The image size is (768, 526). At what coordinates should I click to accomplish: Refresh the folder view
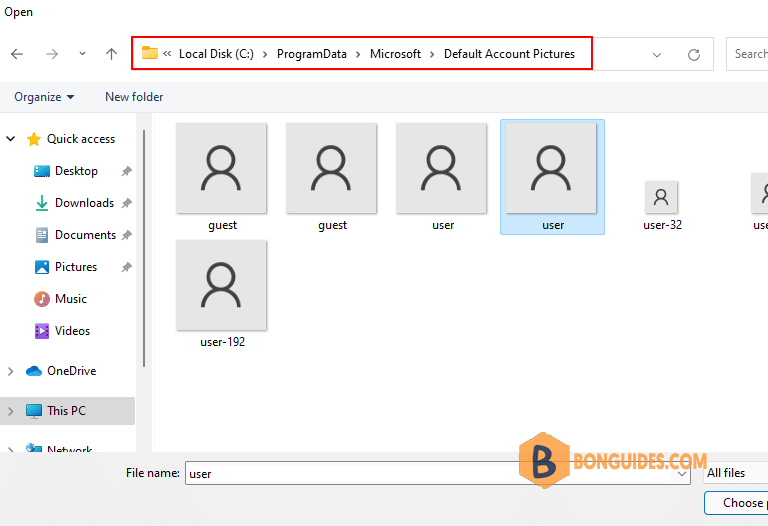[694, 54]
